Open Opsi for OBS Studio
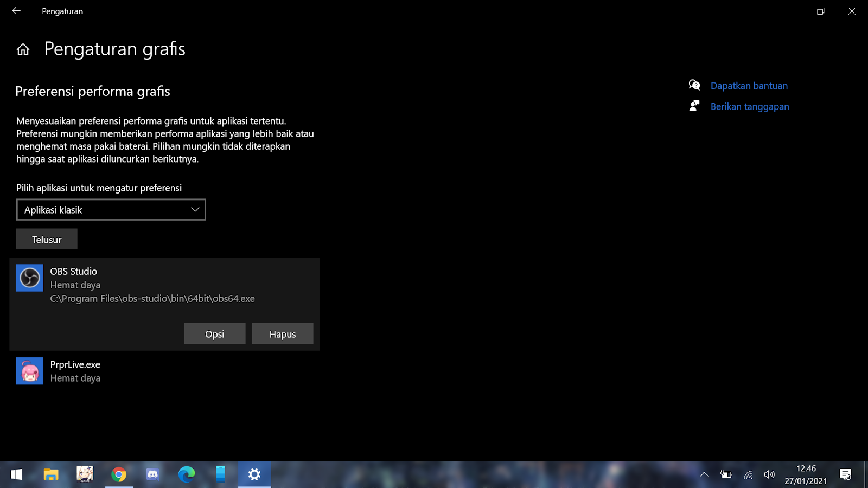Viewport: 868px width, 488px height. [x=215, y=334]
